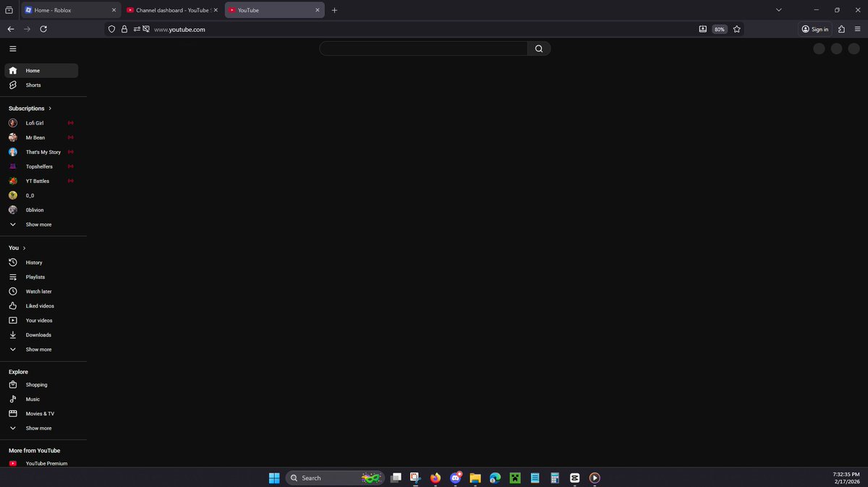Expand Show more under Subscriptions
This screenshot has width=868, height=487.
coord(41,224)
